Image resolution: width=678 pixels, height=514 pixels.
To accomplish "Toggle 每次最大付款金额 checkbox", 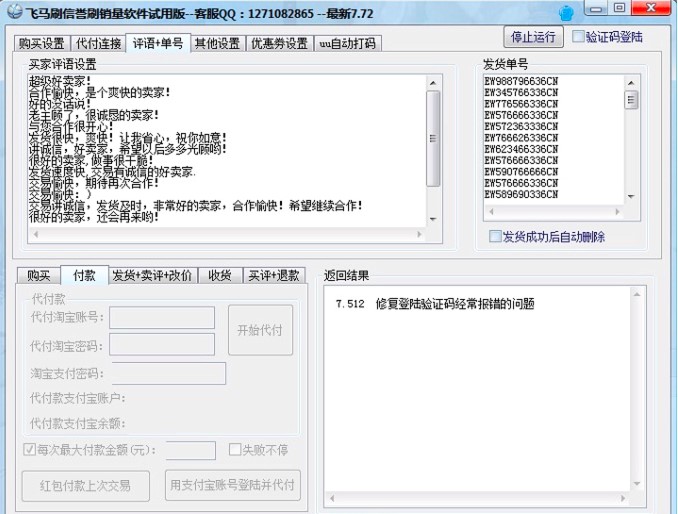I will [29, 450].
